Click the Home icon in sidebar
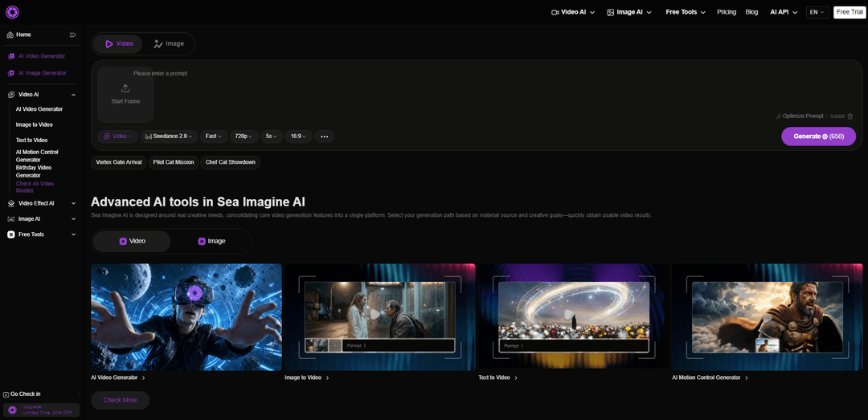This screenshot has width=868, height=420. pyautogui.click(x=10, y=35)
